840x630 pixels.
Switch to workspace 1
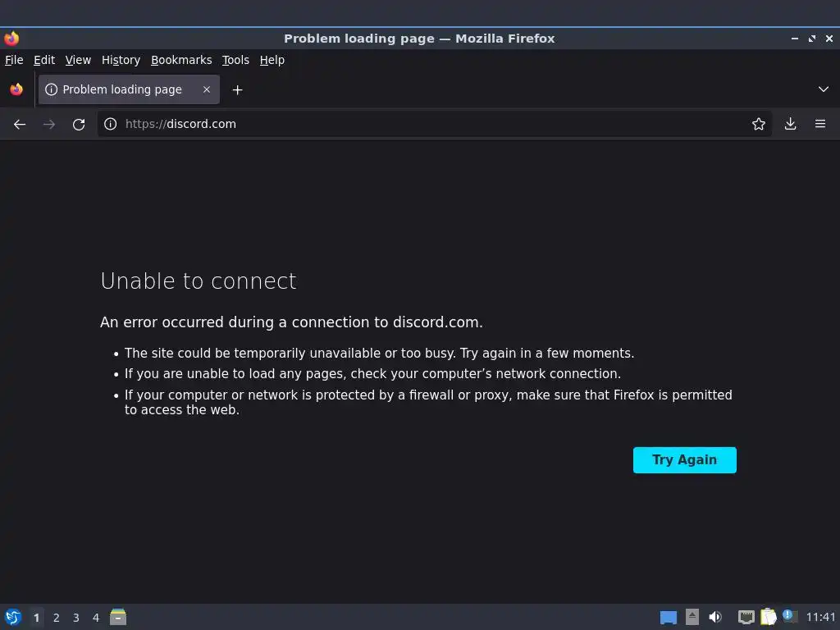tap(36, 618)
